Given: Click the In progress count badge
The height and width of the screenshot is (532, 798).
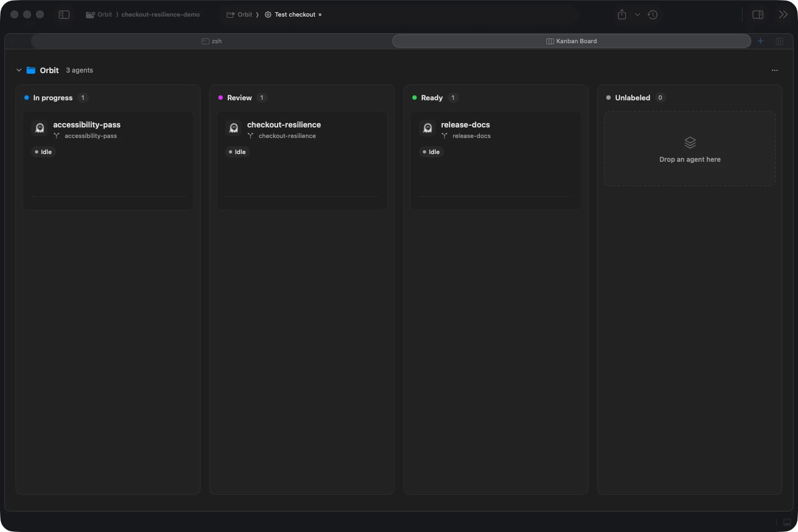Looking at the screenshot, I should pyautogui.click(x=83, y=98).
